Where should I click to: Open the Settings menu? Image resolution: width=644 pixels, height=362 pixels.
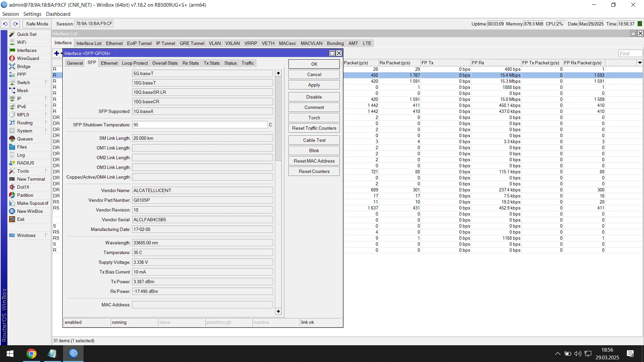click(x=32, y=14)
